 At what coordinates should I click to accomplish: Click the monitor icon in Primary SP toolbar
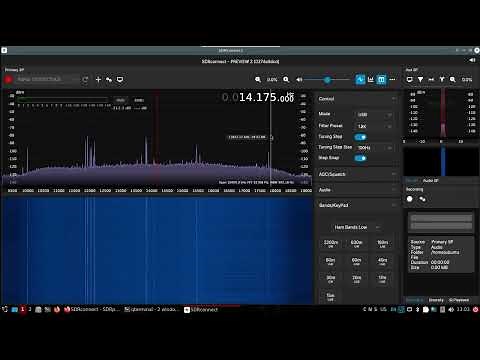pos(120,79)
